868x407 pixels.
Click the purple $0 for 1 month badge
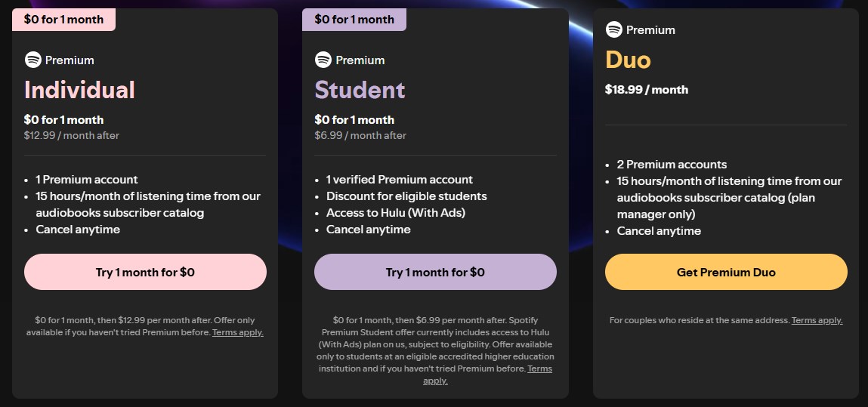click(354, 20)
